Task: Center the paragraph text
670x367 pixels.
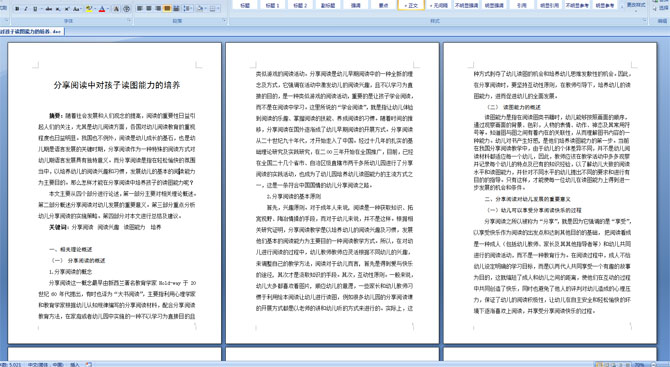Action: tap(149, 9)
